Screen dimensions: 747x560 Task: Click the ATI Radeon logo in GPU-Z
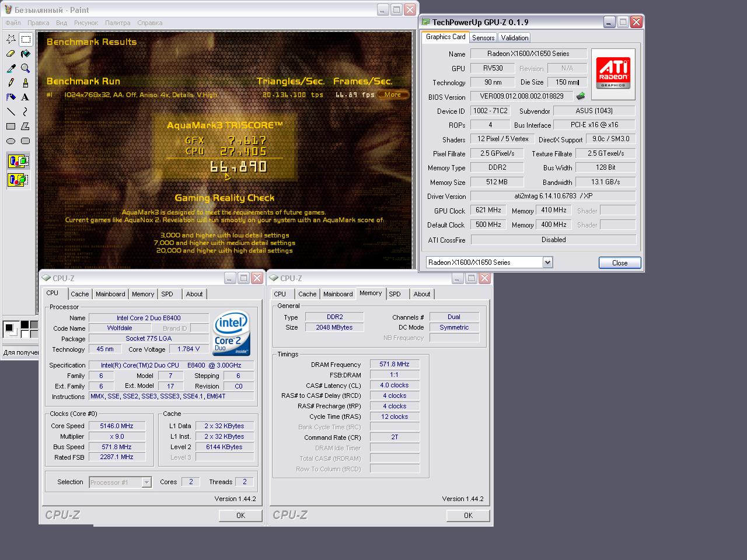tap(613, 73)
